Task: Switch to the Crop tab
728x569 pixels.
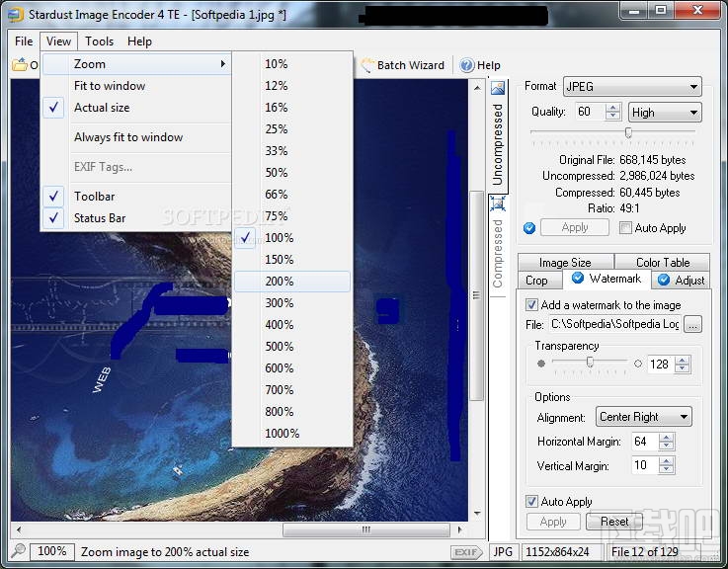Action: pos(539,281)
